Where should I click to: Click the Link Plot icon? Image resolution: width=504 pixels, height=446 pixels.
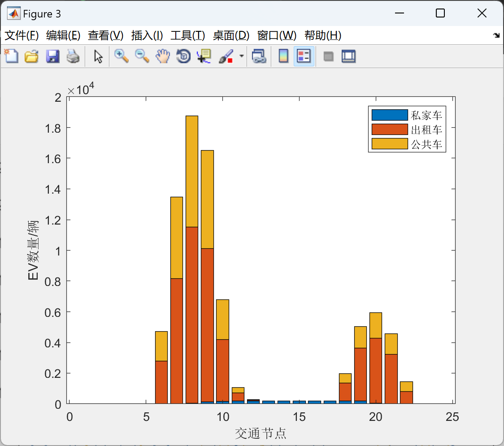pos(259,56)
